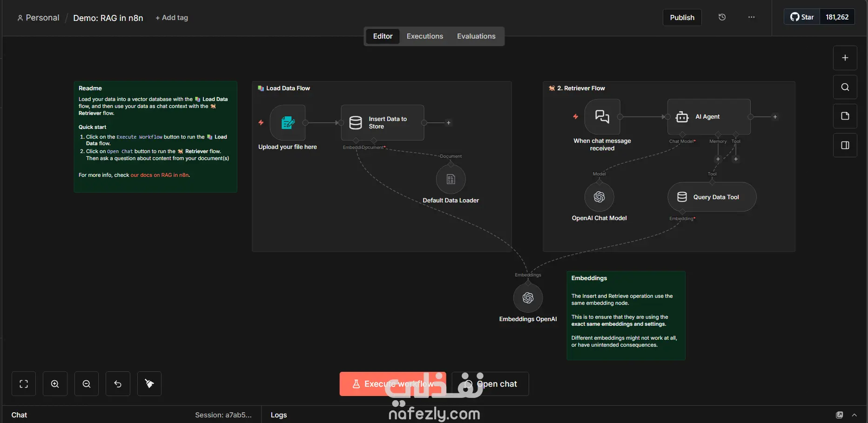
Task: Pop out the logs panel window icon
Action: (839, 415)
